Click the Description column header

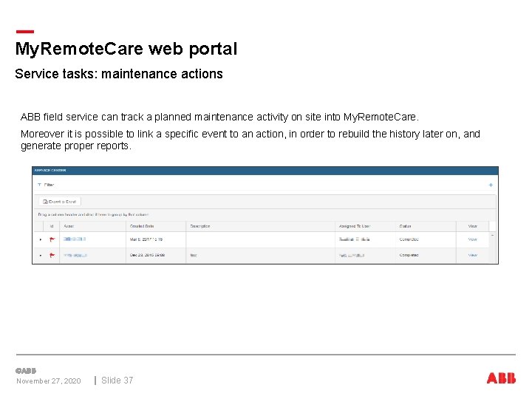tap(200, 226)
